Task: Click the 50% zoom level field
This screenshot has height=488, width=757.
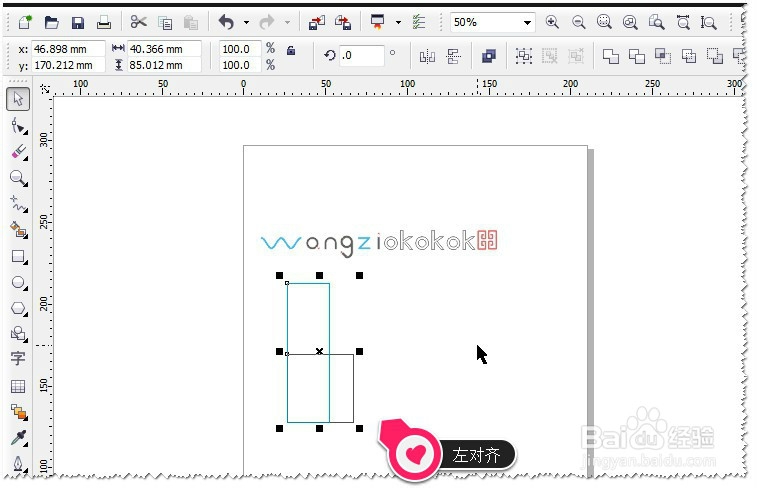Action: [x=485, y=22]
